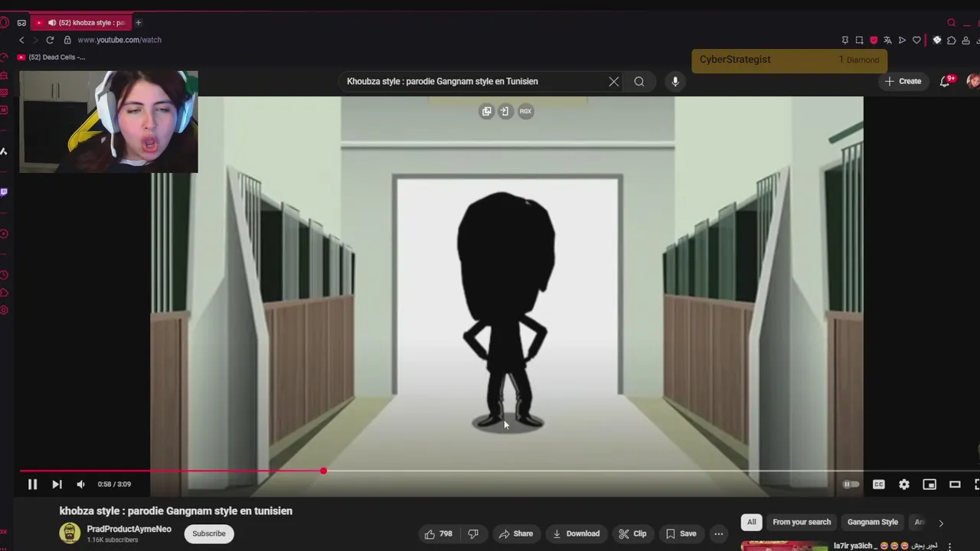This screenshot has width=980, height=551.
Task: Open the more actions three-dot menu
Action: tap(718, 533)
